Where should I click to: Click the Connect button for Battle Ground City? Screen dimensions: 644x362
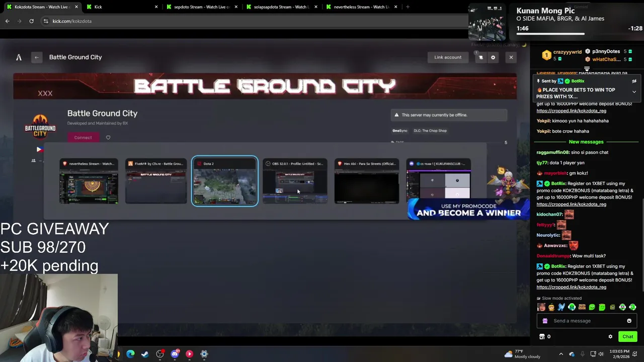click(x=83, y=137)
